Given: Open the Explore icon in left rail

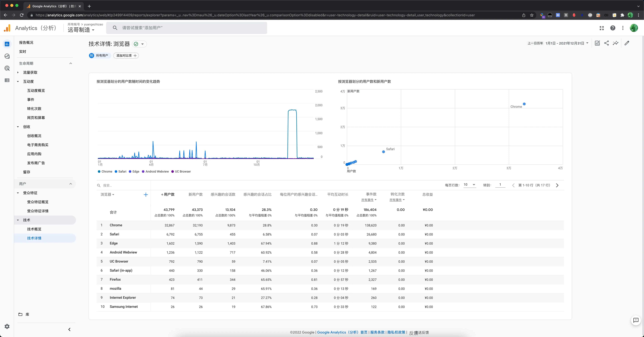Looking at the screenshot, I should (7, 56).
